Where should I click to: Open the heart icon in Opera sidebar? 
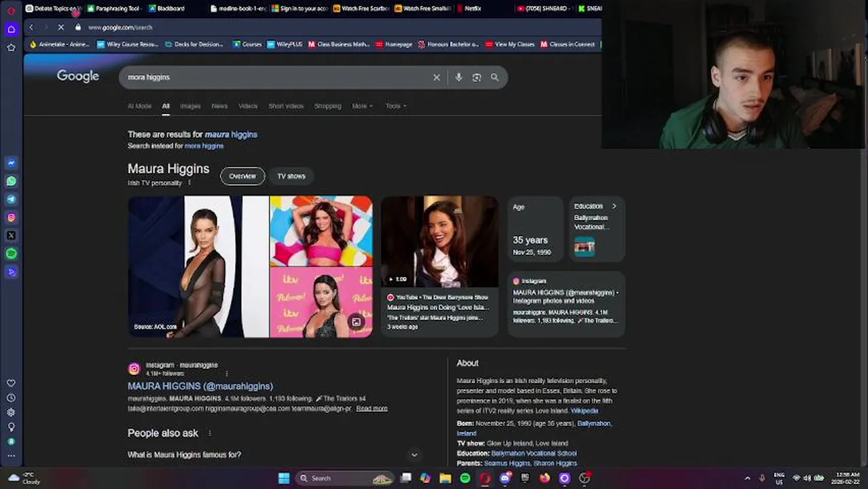coord(11,383)
